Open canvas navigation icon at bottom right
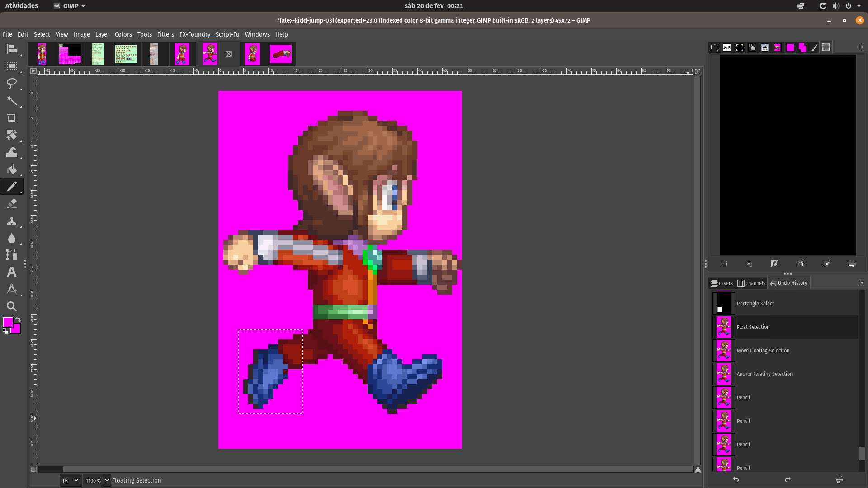Image resolution: width=868 pixels, height=488 pixels. pos(698,469)
